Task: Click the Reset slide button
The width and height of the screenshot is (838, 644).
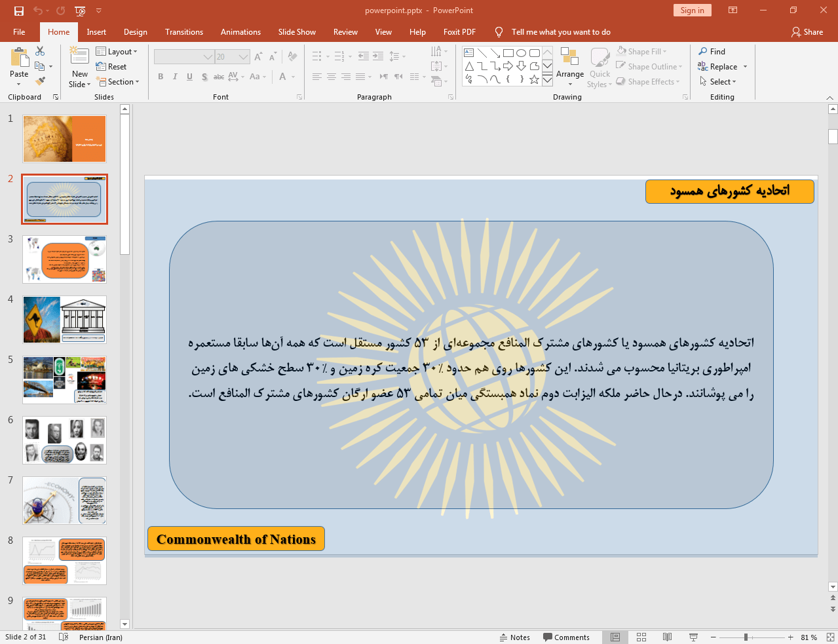Action: click(x=111, y=67)
